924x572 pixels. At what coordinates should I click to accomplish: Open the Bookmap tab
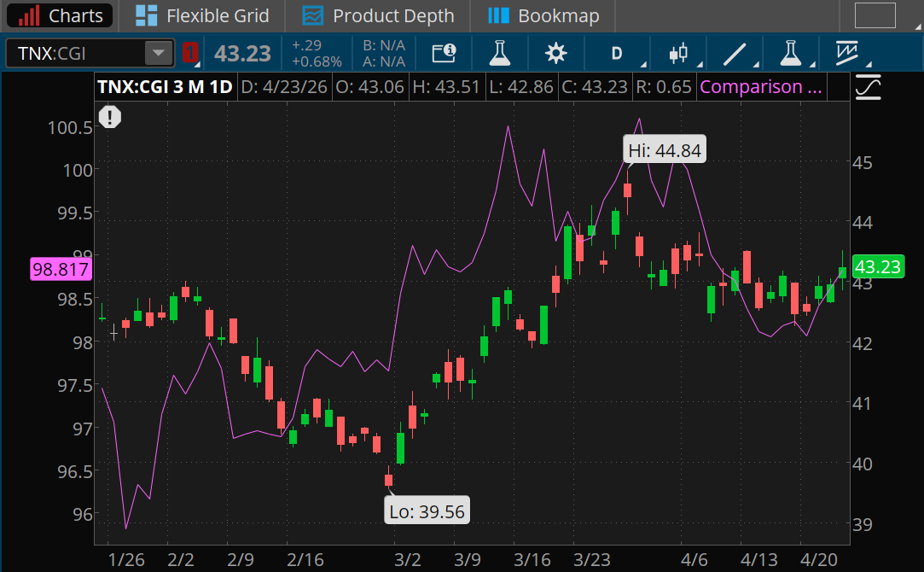(x=543, y=15)
